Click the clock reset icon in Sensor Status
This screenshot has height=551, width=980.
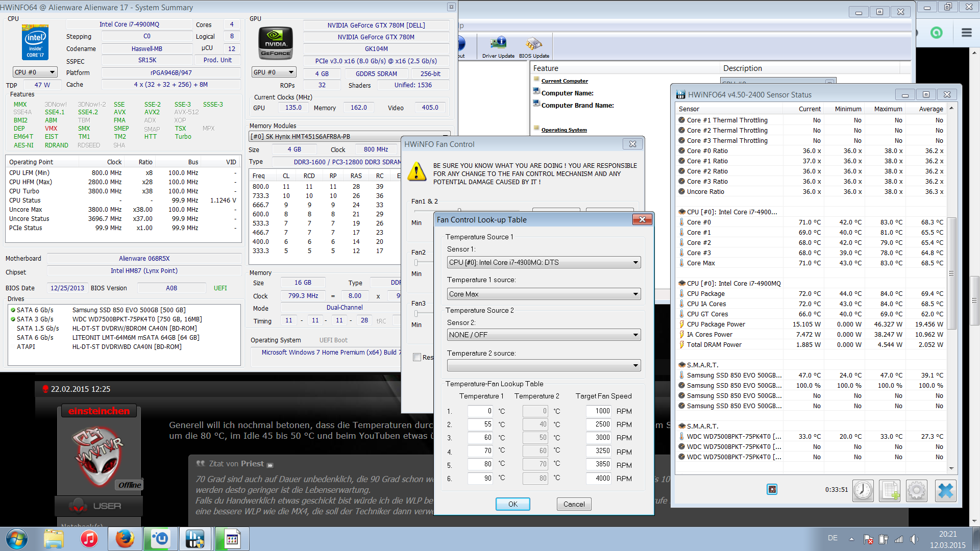coord(863,491)
